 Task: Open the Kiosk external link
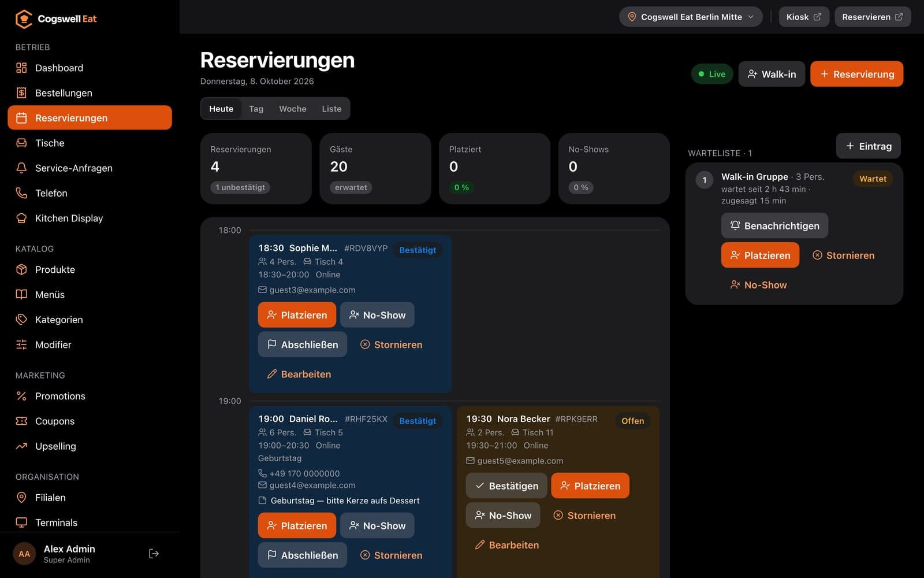click(804, 17)
